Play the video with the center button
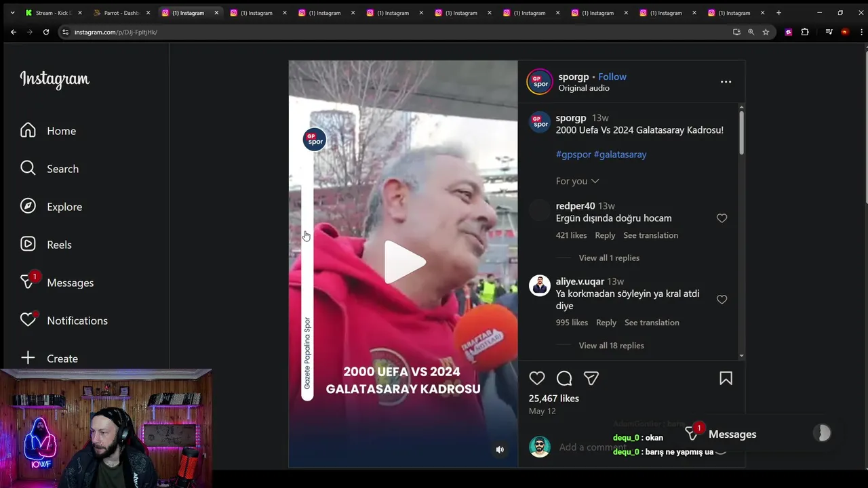This screenshot has height=488, width=868. point(404,262)
